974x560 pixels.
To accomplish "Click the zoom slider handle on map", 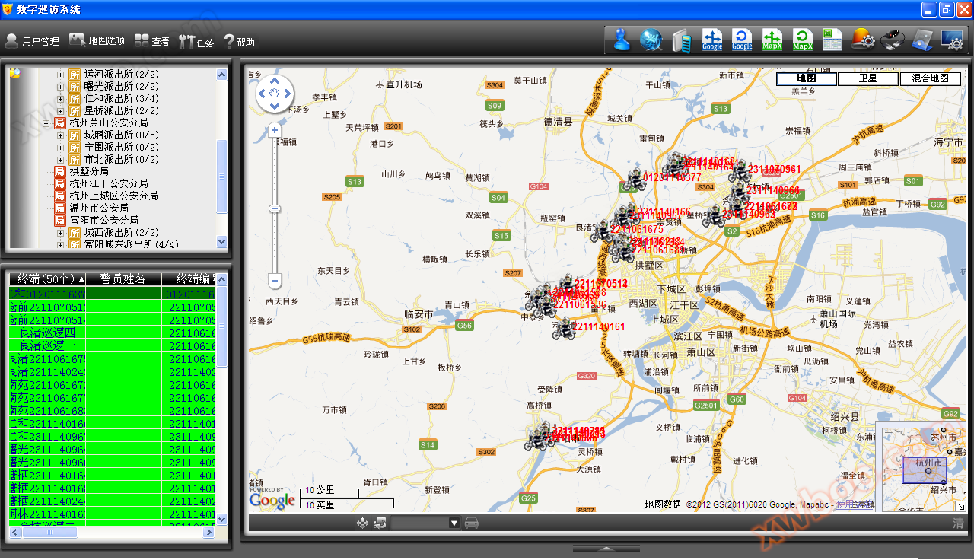I will tap(275, 208).
